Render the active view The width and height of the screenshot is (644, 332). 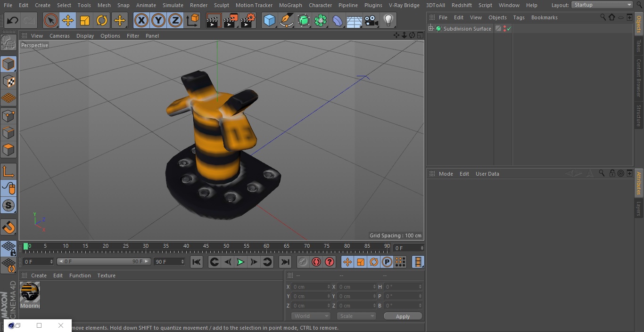[x=214, y=20]
